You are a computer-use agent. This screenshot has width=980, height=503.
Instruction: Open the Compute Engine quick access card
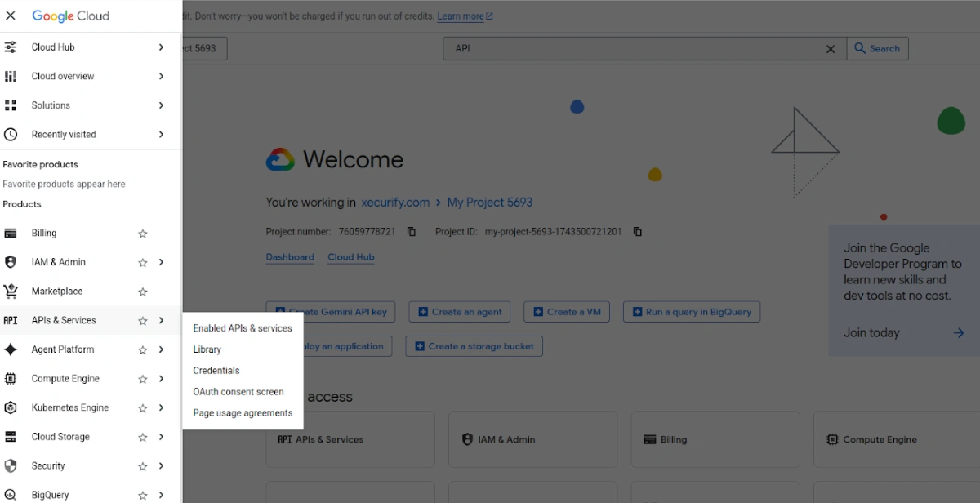[x=897, y=439]
